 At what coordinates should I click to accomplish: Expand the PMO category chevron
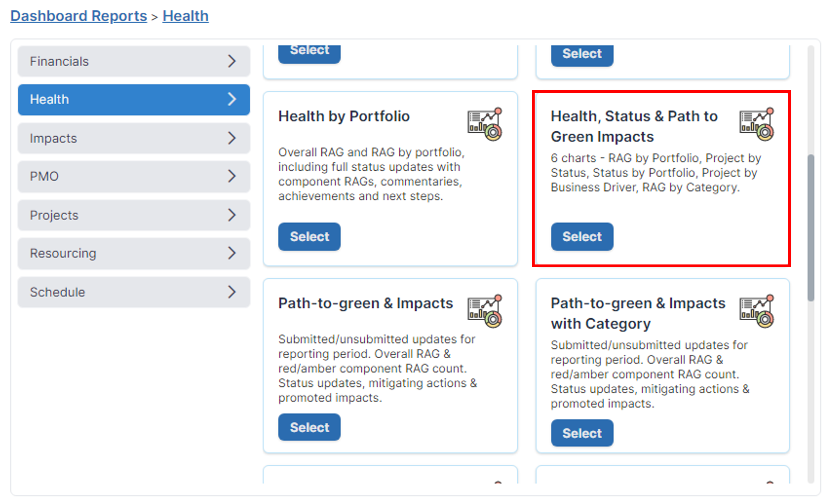click(x=231, y=176)
